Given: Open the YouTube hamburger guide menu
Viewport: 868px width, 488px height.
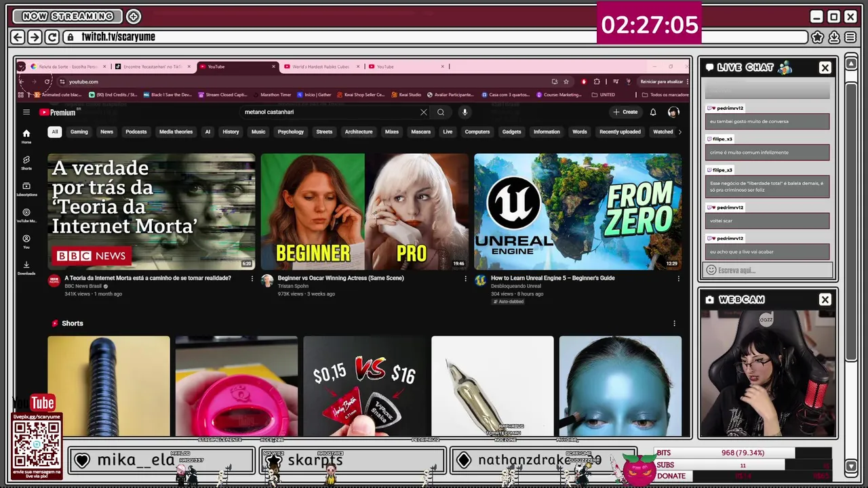Looking at the screenshot, I should point(26,112).
